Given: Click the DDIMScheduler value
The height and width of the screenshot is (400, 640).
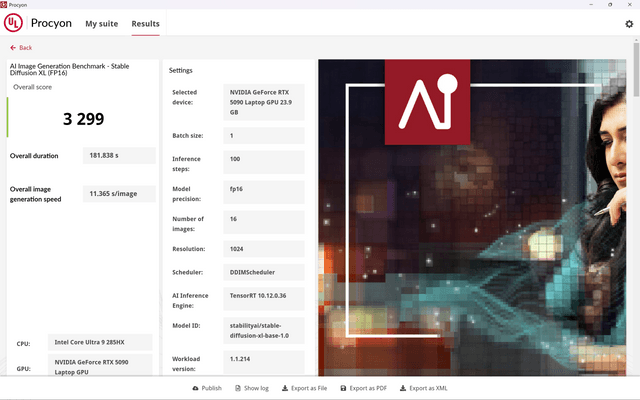Looking at the screenshot, I should pos(264,272).
